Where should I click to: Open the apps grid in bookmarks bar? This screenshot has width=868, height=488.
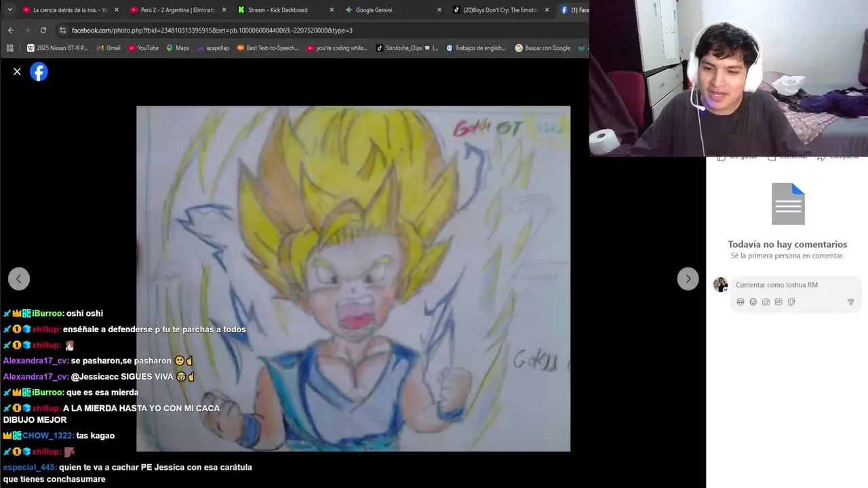[x=9, y=48]
